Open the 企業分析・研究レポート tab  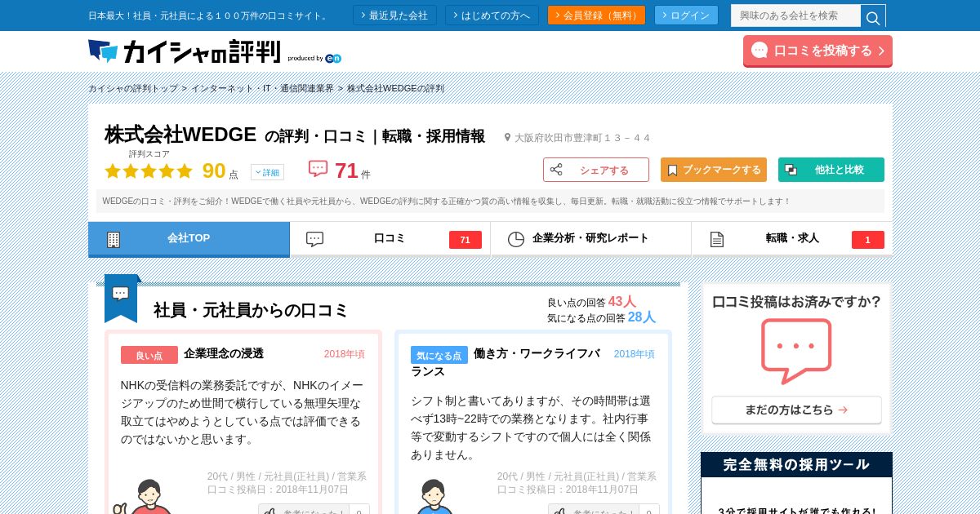[x=590, y=238]
